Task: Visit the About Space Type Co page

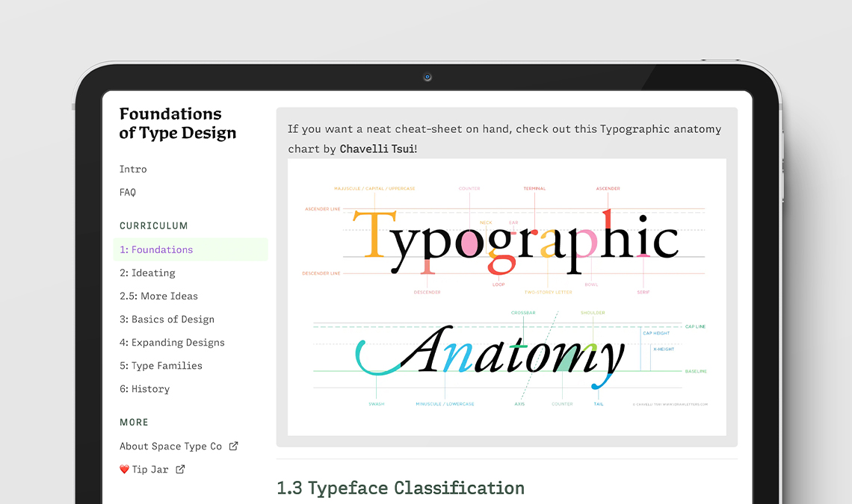Action: pyautogui.click(x=172, y=446)
